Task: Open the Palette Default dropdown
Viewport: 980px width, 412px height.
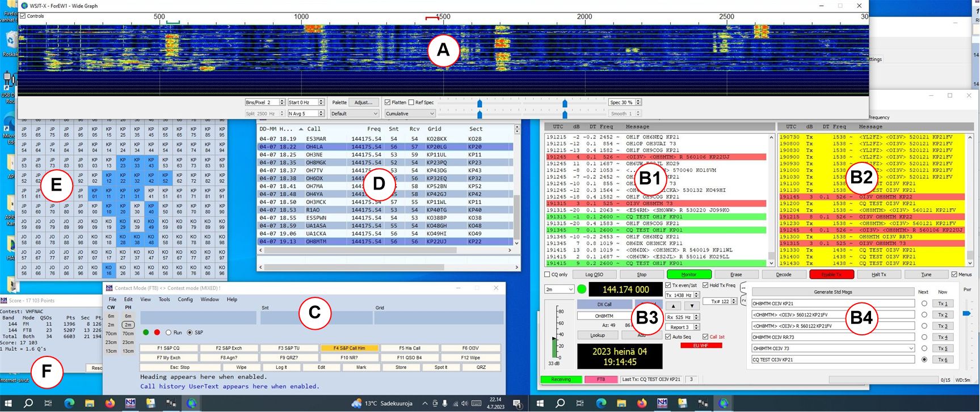Action: (355, 113)
